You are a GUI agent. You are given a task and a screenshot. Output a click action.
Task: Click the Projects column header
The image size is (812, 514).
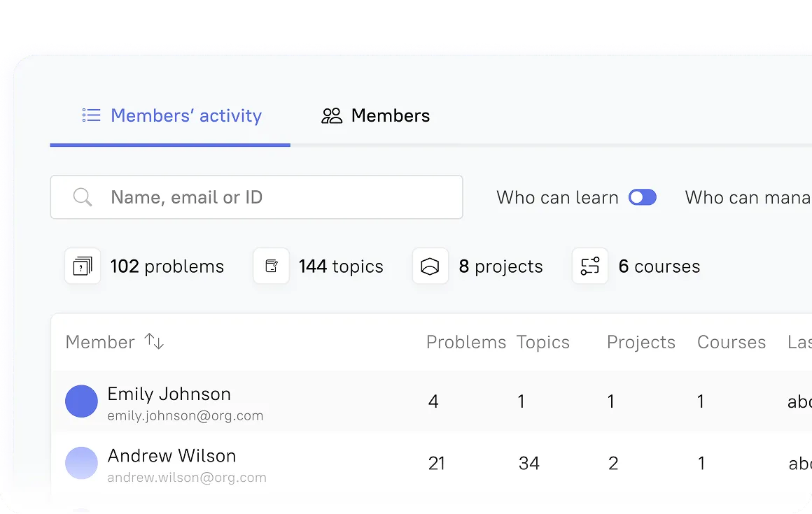tap(641, 343)
